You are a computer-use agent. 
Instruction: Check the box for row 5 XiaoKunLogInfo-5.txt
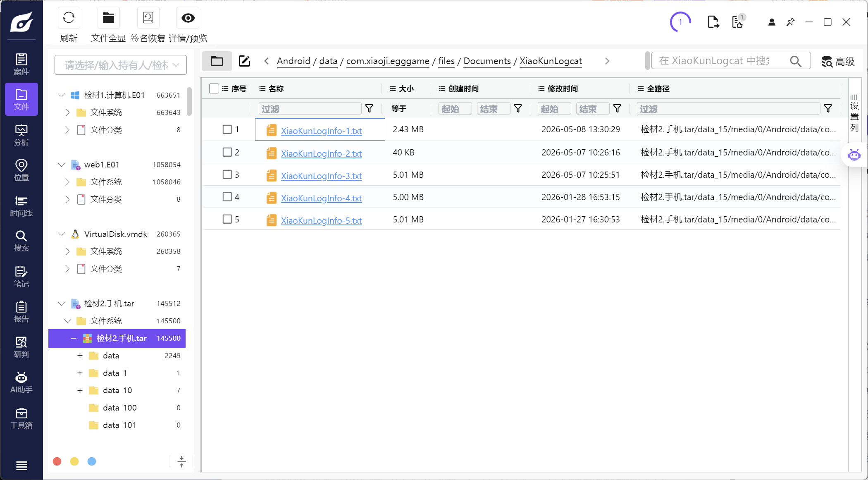[227, 219]
